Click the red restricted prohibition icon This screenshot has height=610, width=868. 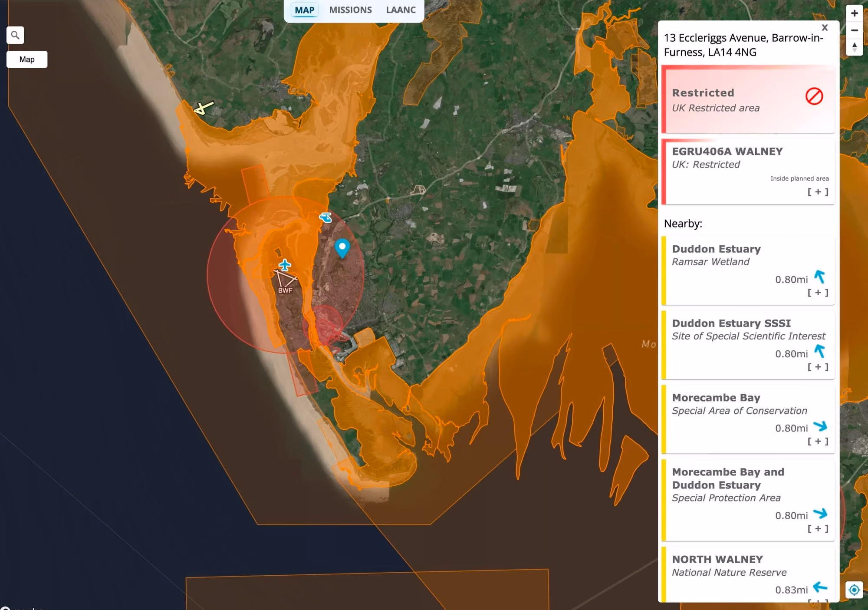814,96
